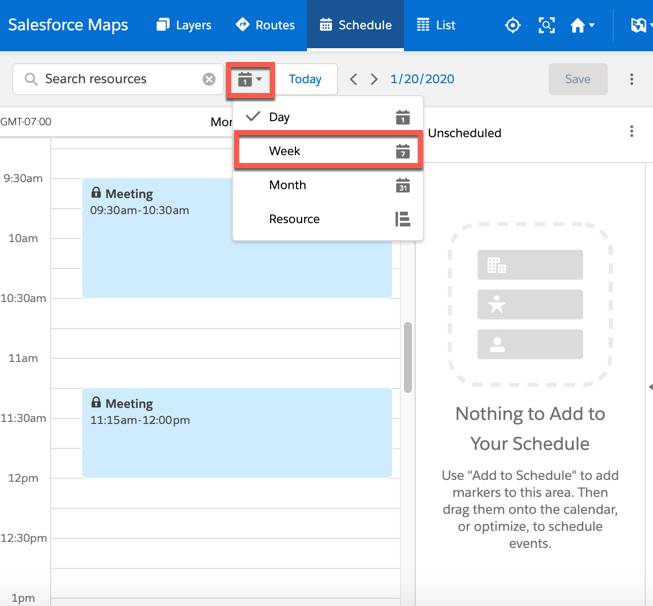Switch to the Routes tab
The image size is (653, 606).
[265, 25]
